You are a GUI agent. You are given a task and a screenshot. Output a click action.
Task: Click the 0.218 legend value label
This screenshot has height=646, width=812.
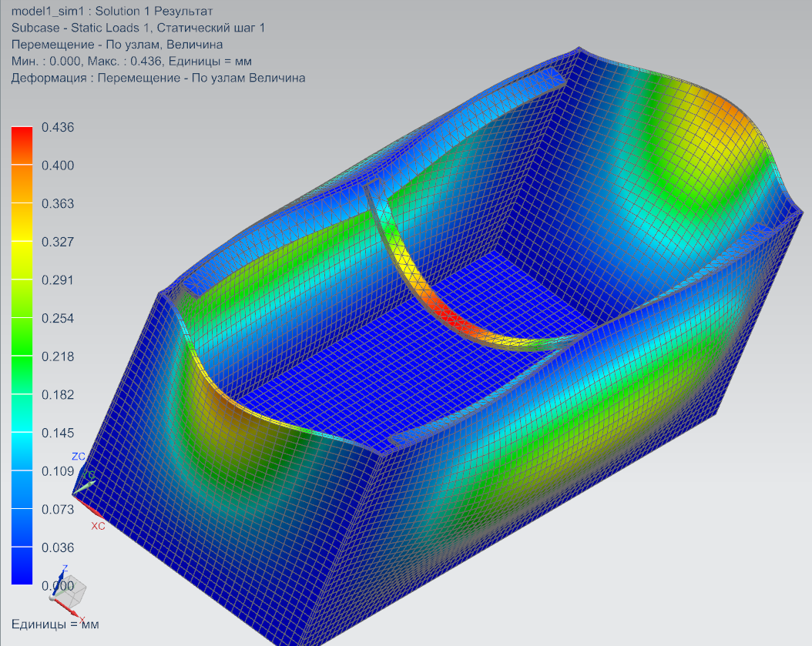(57, 356)
